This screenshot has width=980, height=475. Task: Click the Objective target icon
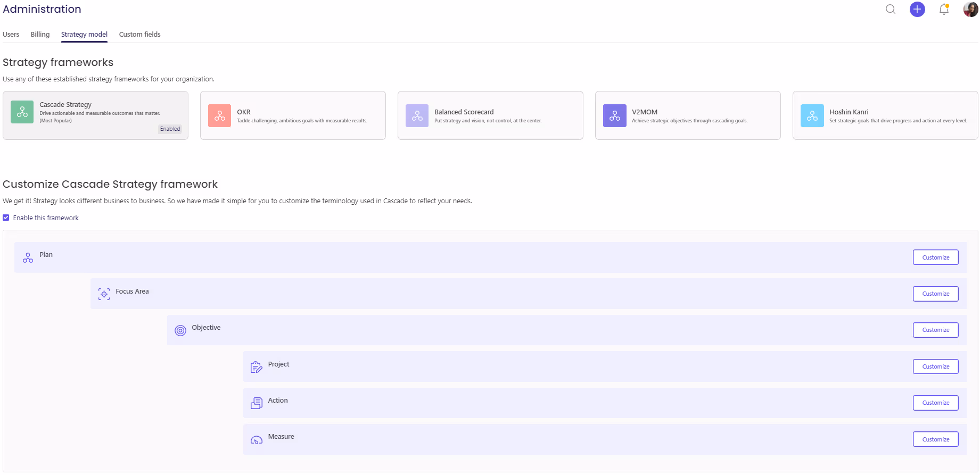tap(180, 330)
